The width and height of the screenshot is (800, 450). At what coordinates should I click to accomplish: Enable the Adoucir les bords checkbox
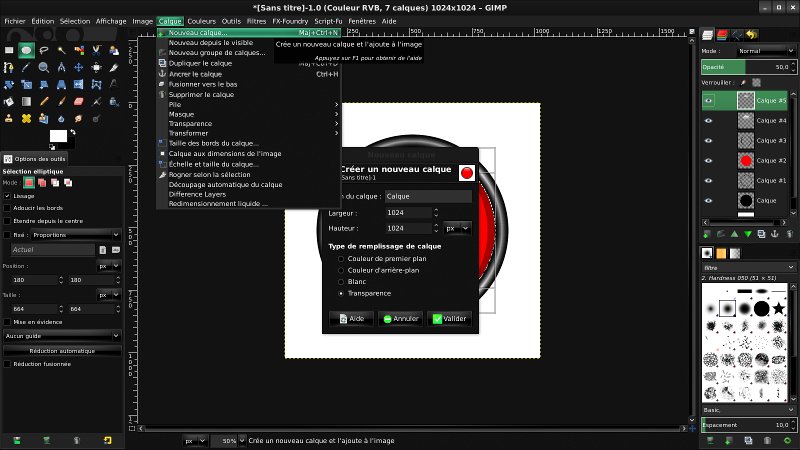tap(7, 208)
